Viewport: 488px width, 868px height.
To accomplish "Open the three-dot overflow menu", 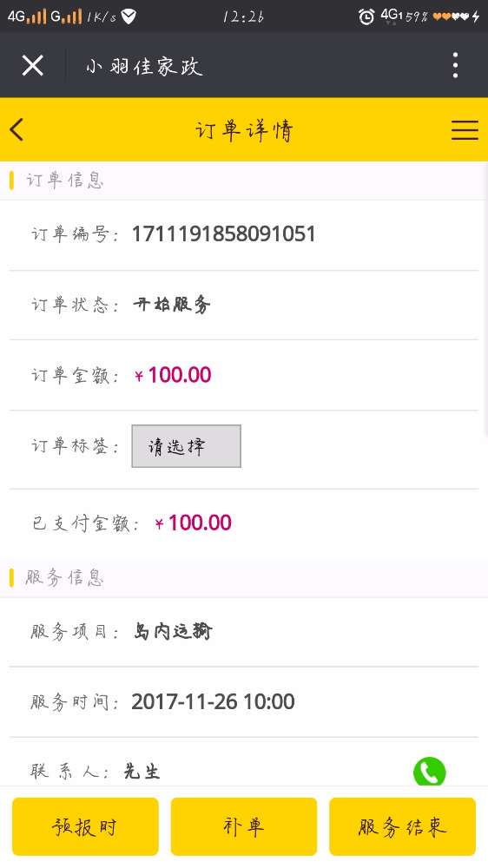I will pos(455,65).
